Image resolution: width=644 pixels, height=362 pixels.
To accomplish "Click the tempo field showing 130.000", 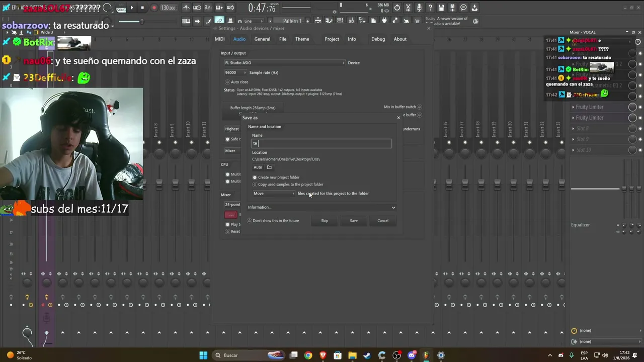I will (168, 8).
